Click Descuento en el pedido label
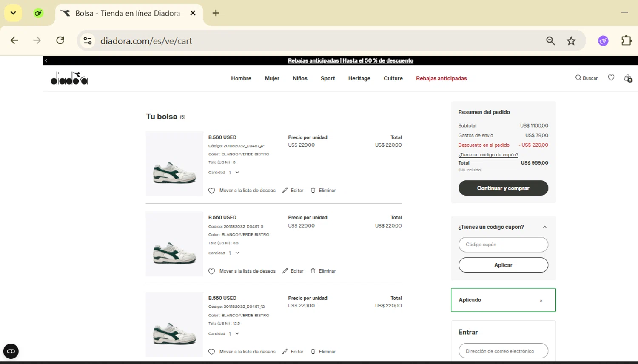The width and height of the screenshot is (638, 364). [x=484, y=145]
